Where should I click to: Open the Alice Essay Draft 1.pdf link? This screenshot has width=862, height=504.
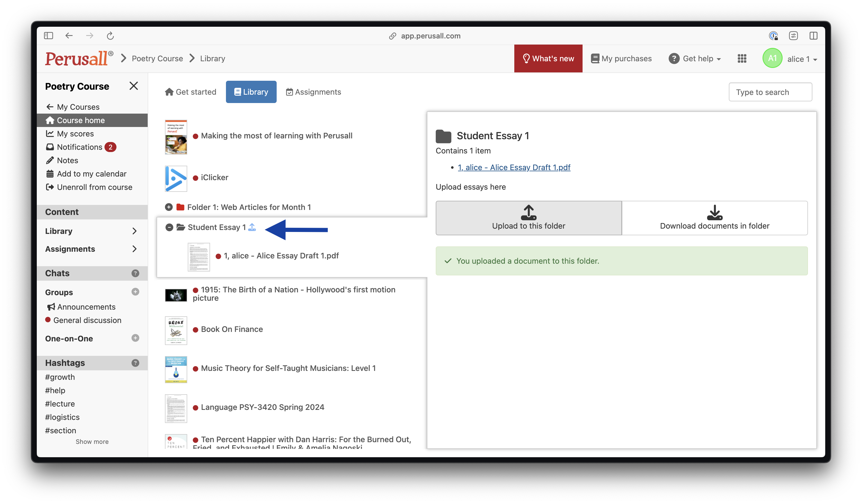[x=514, y=167]
